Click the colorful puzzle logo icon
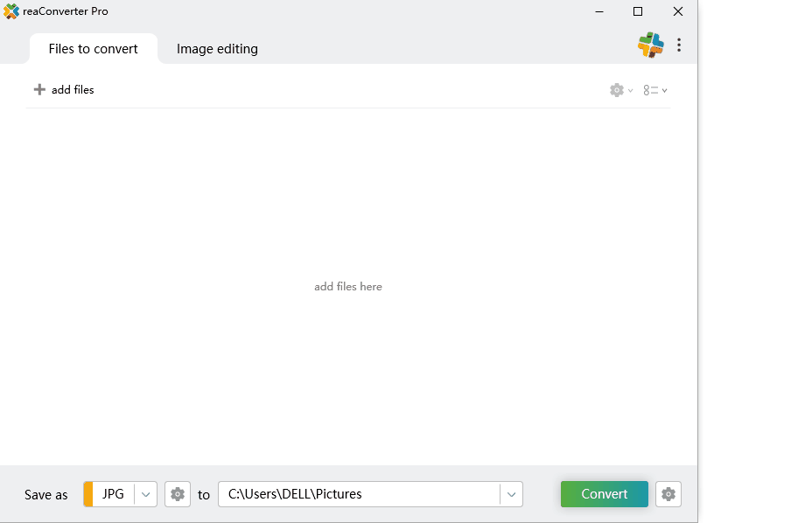Image resolution: width=812 pixels, height=523 pixels. tap(650, 45)
